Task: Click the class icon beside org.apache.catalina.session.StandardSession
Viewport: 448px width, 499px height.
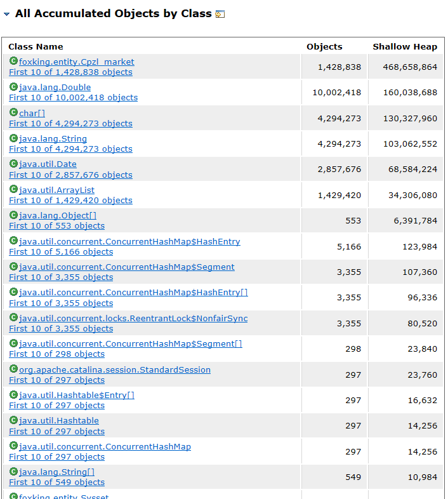Action: pyautogui.click(x=13, y=369)
